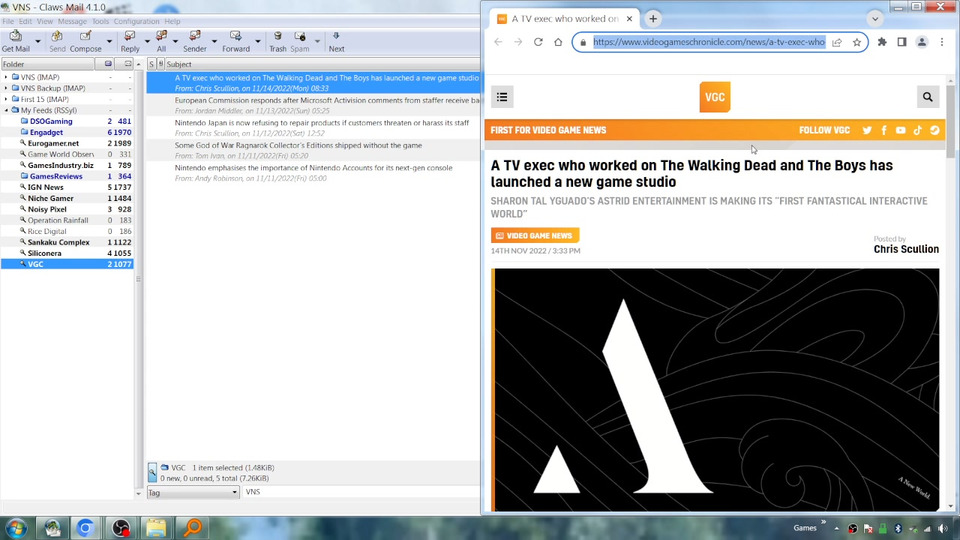Go back in browser

point(498,42)
